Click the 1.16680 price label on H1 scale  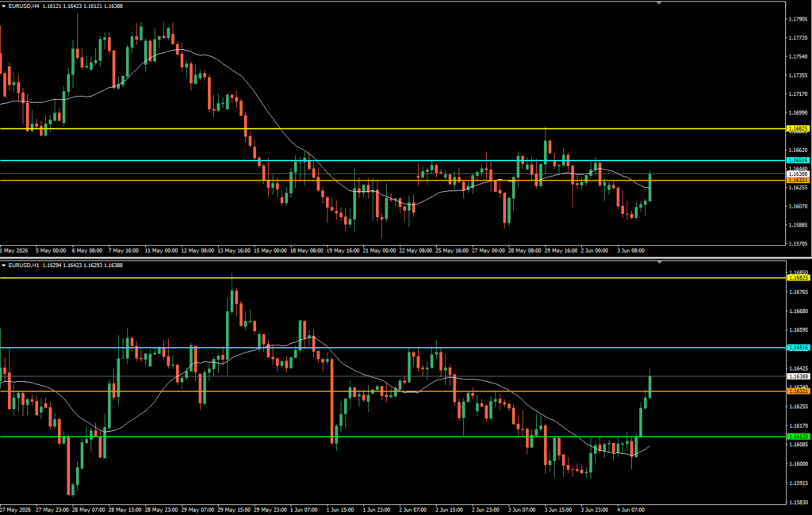pyautogui.click(x=798, y=311)
